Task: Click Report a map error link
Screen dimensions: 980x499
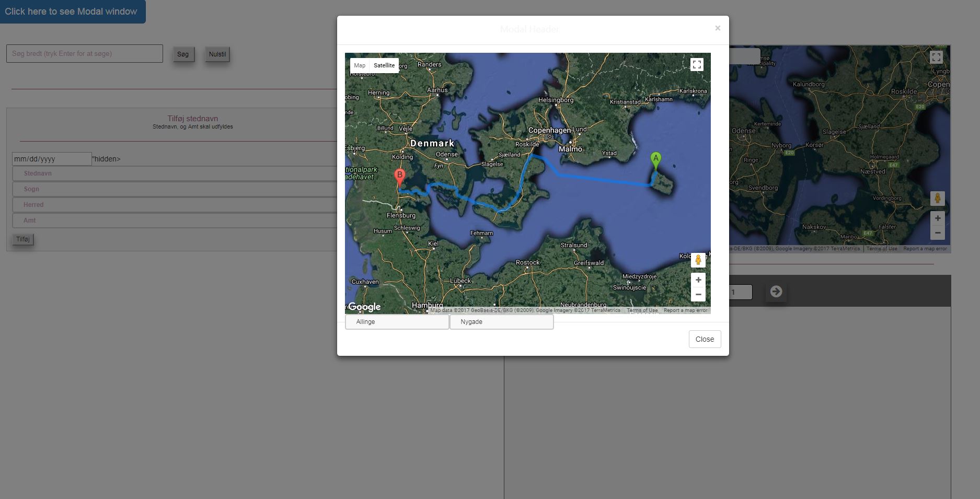Action: pos(685,310)
